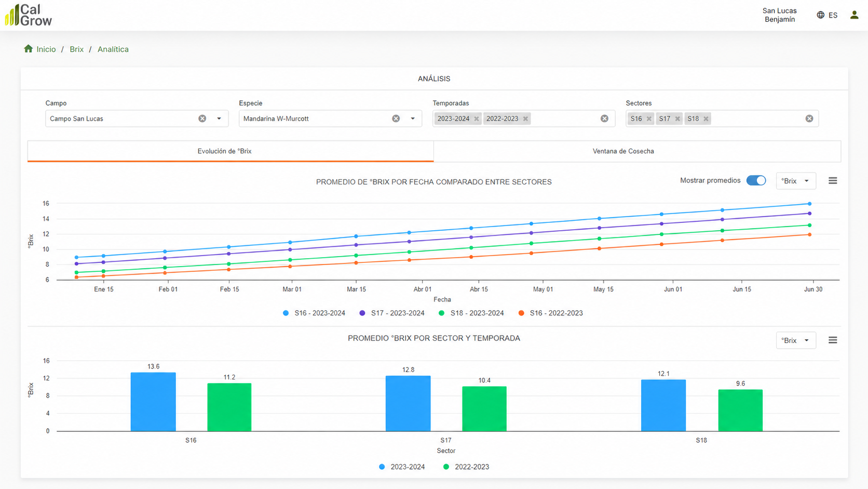
Task: Clear the Campo San Lucas selection
Action: coord(202,118)
